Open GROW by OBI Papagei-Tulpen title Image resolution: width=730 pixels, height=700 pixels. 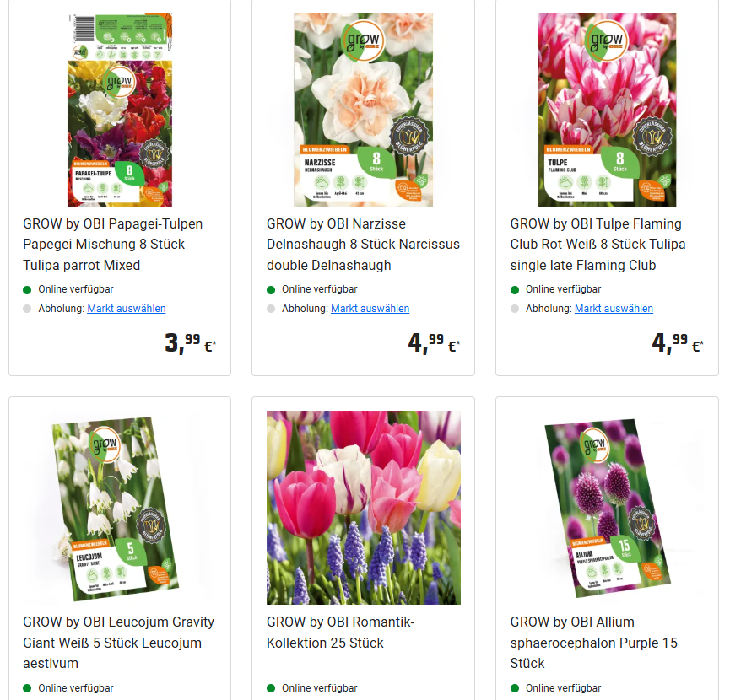click(113, 245)
